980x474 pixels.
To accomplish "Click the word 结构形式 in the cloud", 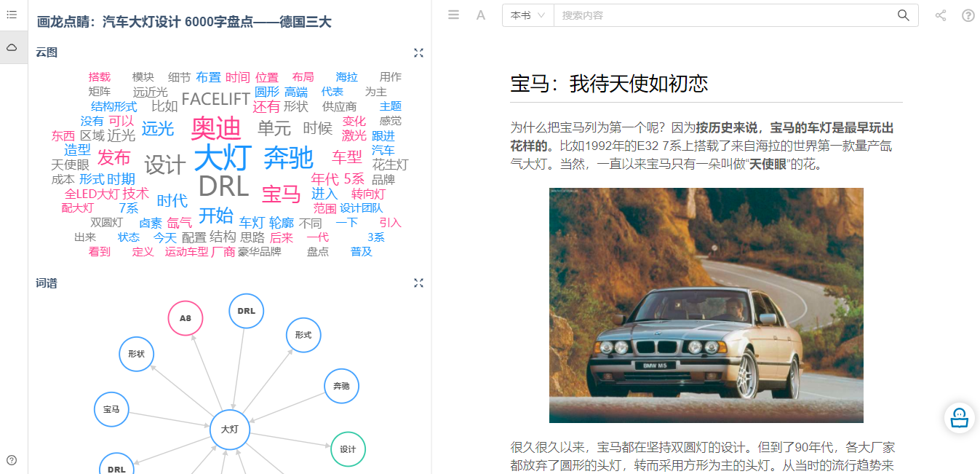I will 113,106.
